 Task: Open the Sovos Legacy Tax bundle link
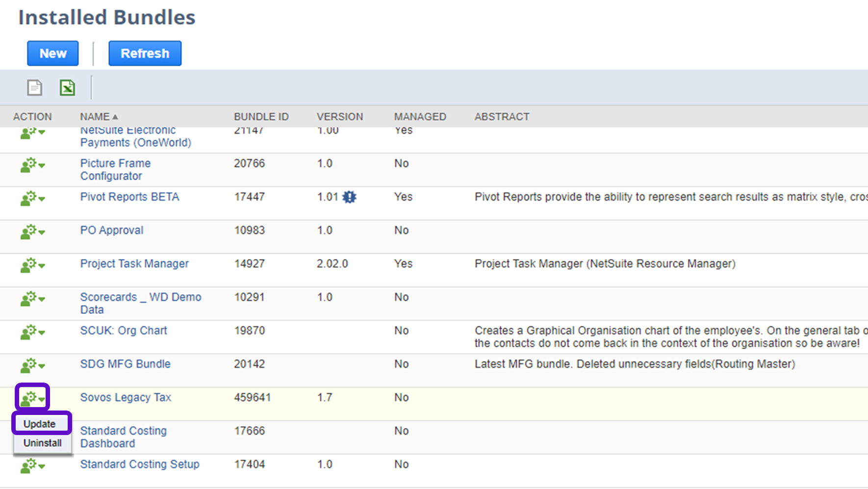point(126,397)
